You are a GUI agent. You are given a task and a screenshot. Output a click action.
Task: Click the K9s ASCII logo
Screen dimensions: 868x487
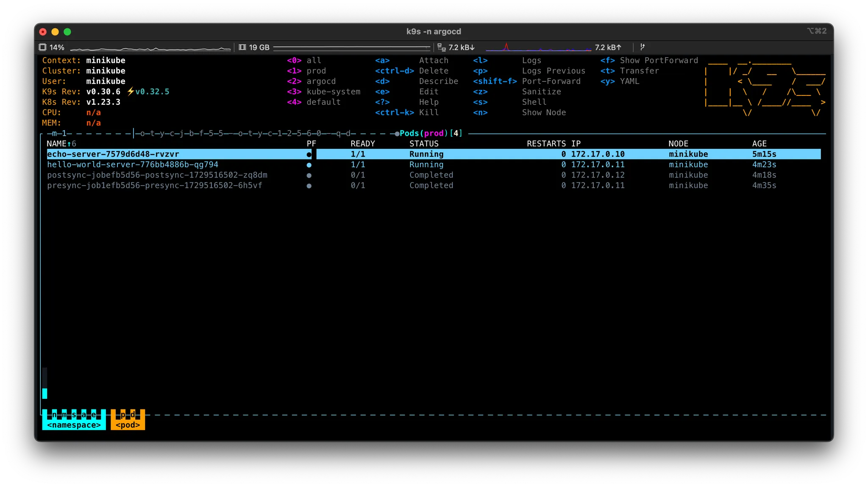click(x=765, y=88)
